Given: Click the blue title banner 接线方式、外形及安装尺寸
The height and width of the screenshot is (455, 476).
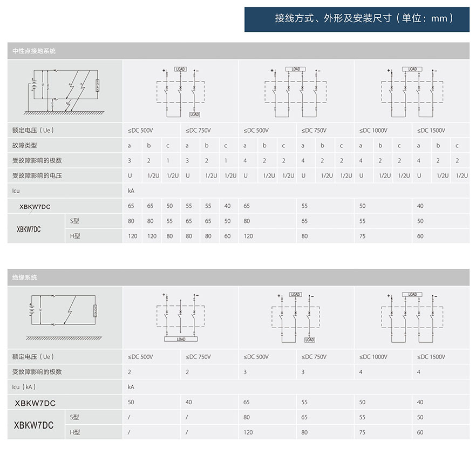Looking at the screenshot, I should coord(357,19).
